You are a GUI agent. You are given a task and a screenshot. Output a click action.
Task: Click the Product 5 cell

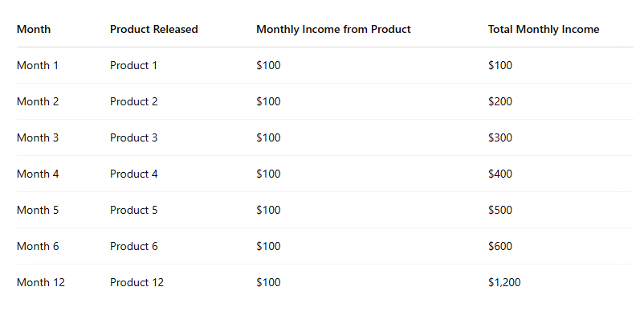[134, 211]
